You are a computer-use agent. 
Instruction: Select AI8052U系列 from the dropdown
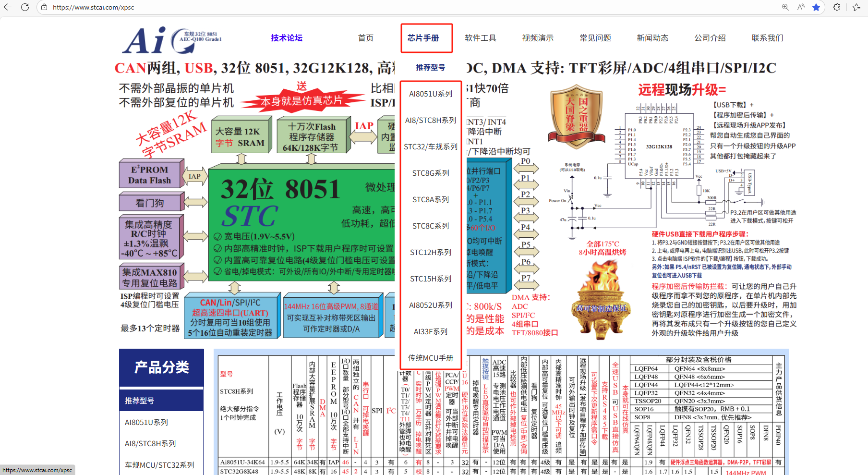(x=431, y=305)
